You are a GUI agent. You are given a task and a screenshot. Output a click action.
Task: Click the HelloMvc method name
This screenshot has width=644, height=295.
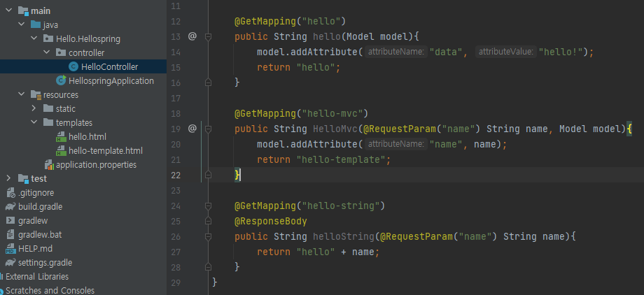coord(335,129)
